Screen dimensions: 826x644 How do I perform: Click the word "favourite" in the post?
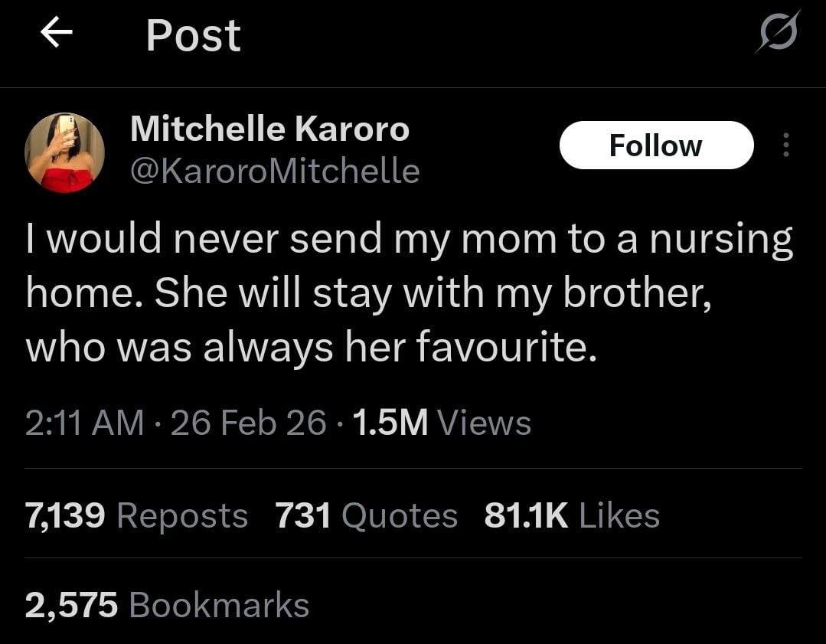coord(504,348)
